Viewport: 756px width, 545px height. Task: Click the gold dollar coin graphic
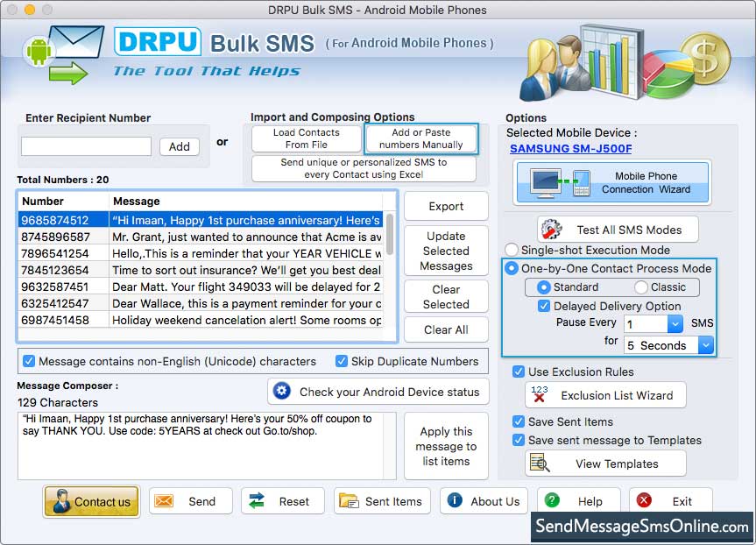click(x=705, y=60)
